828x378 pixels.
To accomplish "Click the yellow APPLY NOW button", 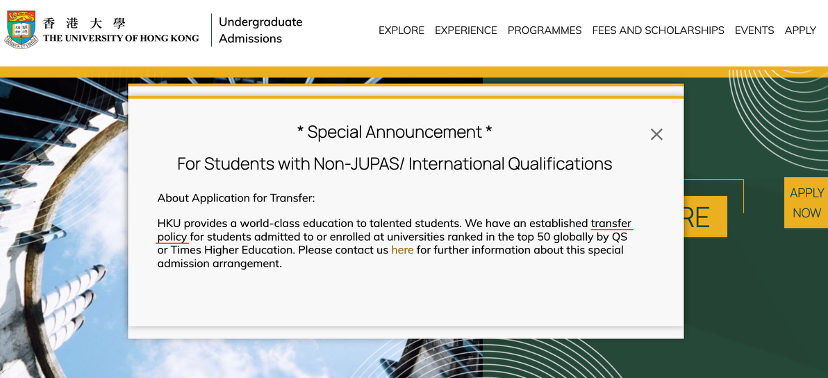I will pyautogui.click(x=806, y=203).
